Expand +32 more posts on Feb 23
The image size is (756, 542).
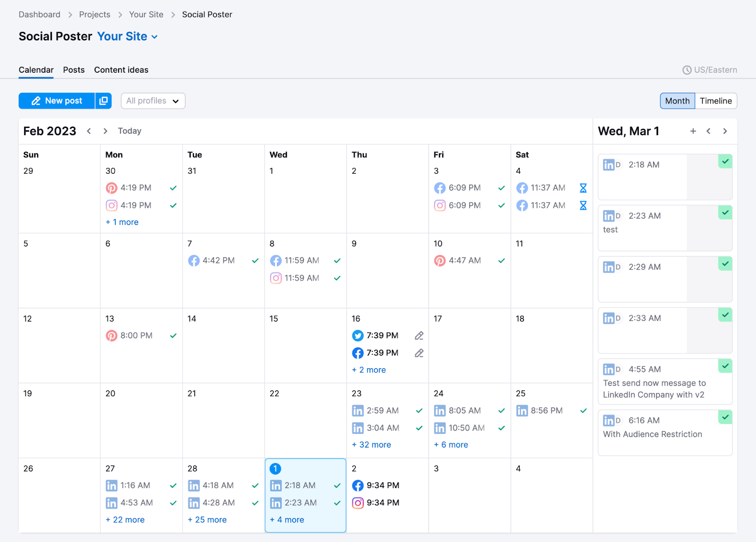[371, 444]
